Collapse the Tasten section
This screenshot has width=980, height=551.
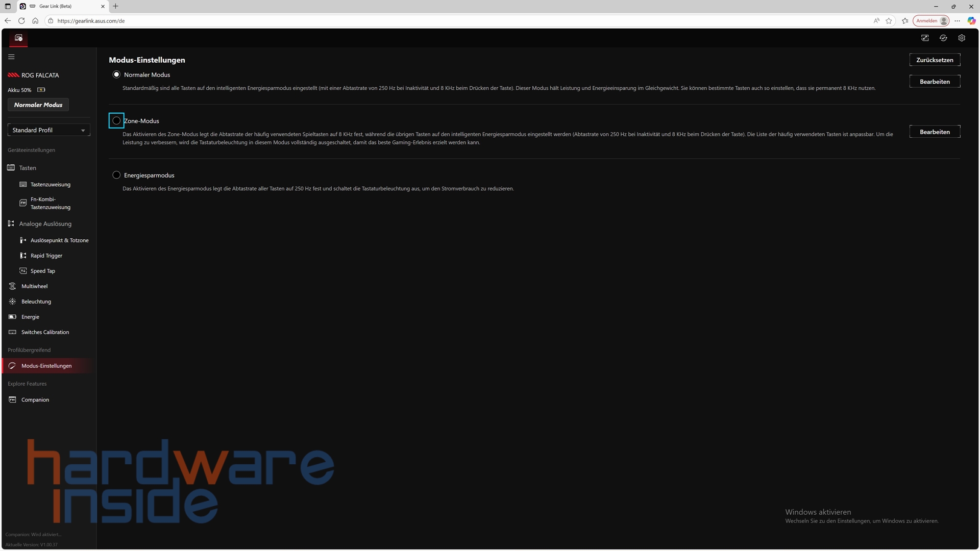click(x=28, y=168)
